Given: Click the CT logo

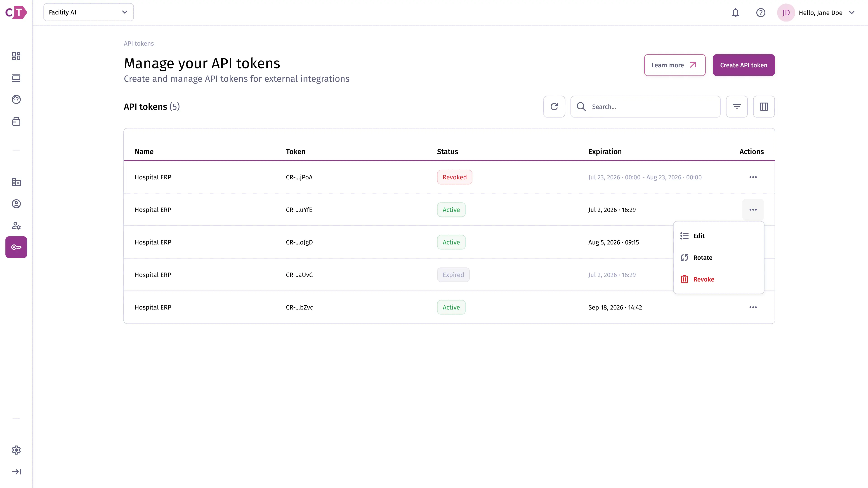Looking at the screenshot, I should [x=16, y=12].
